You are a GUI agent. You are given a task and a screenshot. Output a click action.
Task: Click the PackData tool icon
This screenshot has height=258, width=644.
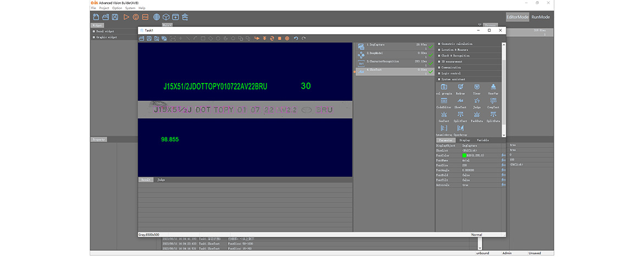coord(476,115)
